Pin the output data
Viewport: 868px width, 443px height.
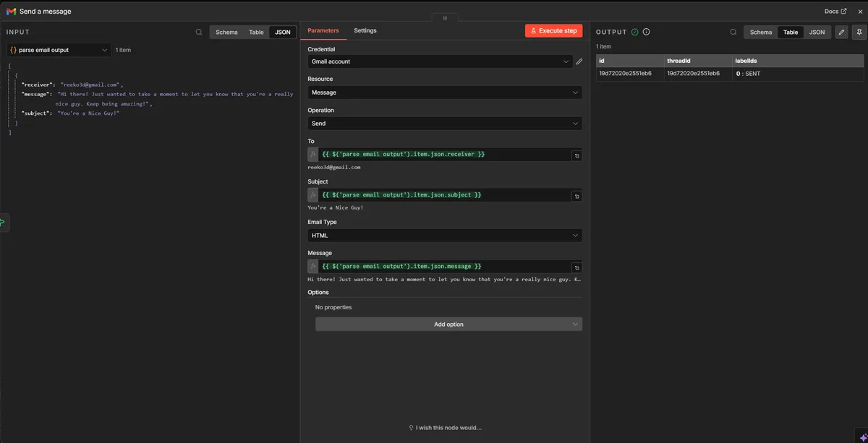859,32
